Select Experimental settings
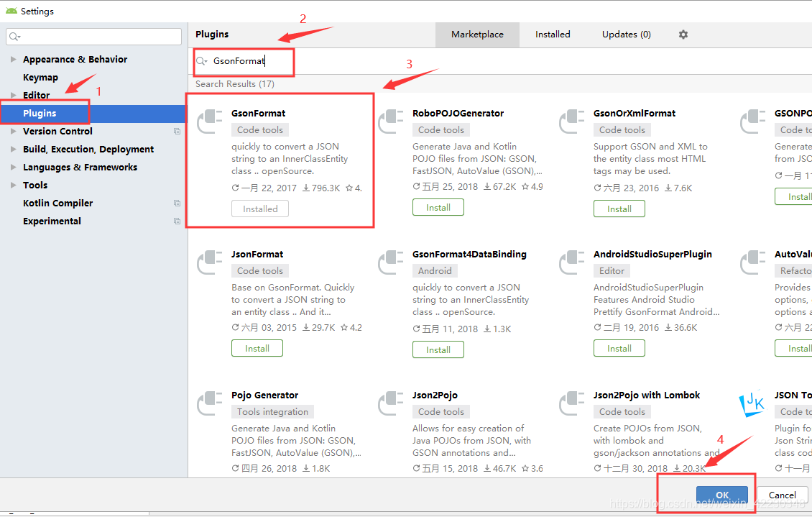Viewport: 812px width, 517px height. tap(52, 221)
